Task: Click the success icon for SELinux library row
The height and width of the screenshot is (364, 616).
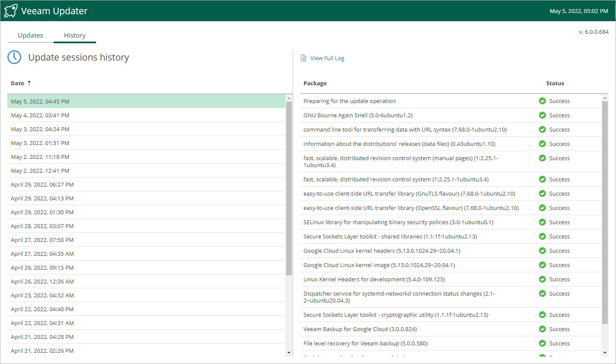Action: click(x=542, y=222)
